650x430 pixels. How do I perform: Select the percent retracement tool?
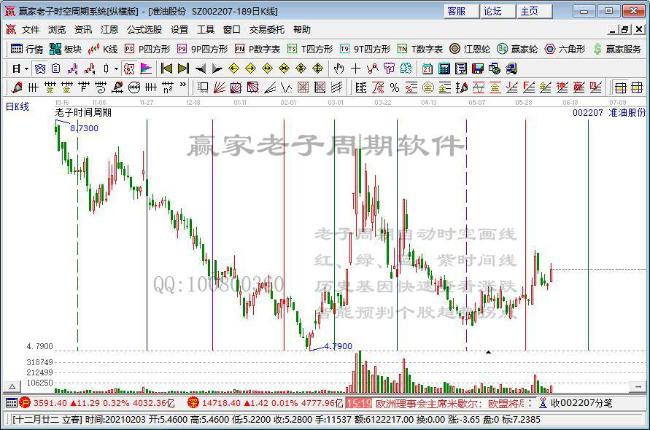click(x=394, y=87)
